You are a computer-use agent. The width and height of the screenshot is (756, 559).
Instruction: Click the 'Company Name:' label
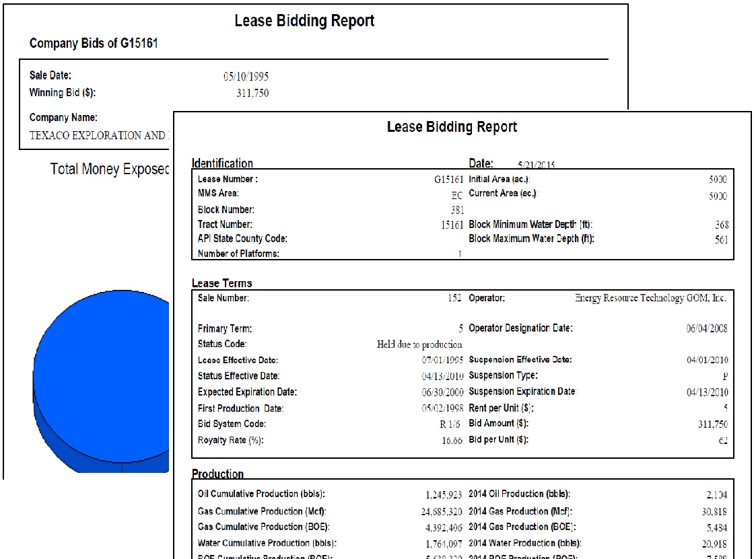point(63,118)
